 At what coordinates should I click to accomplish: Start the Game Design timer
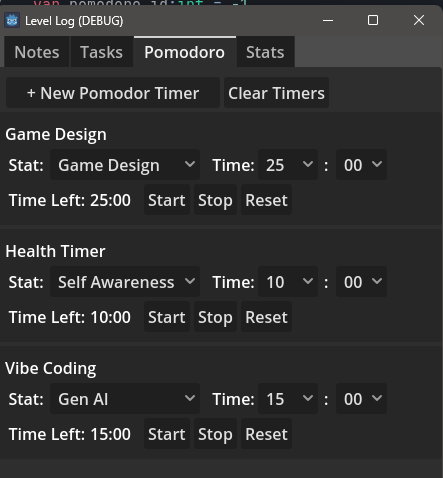(x=167, y=200)
